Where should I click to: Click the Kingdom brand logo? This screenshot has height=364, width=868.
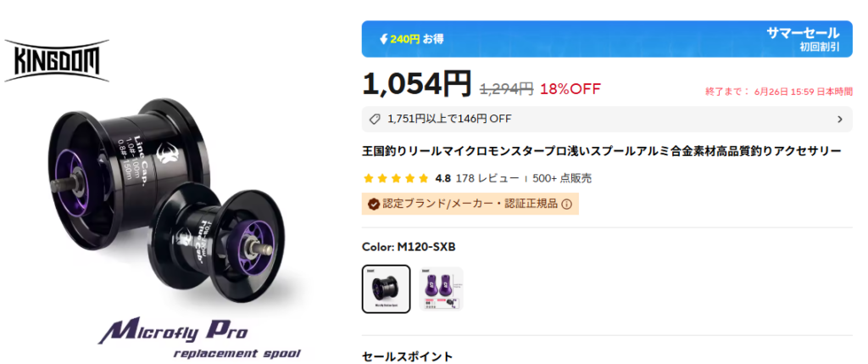(x=57, y=60)
